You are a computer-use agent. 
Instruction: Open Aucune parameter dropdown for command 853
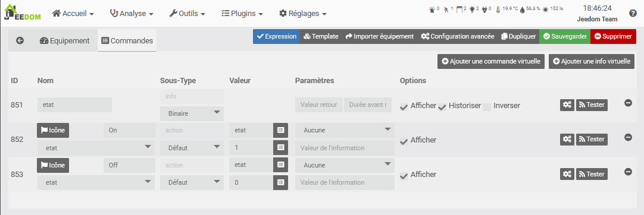pyautogui.click(x=345, y=165)
